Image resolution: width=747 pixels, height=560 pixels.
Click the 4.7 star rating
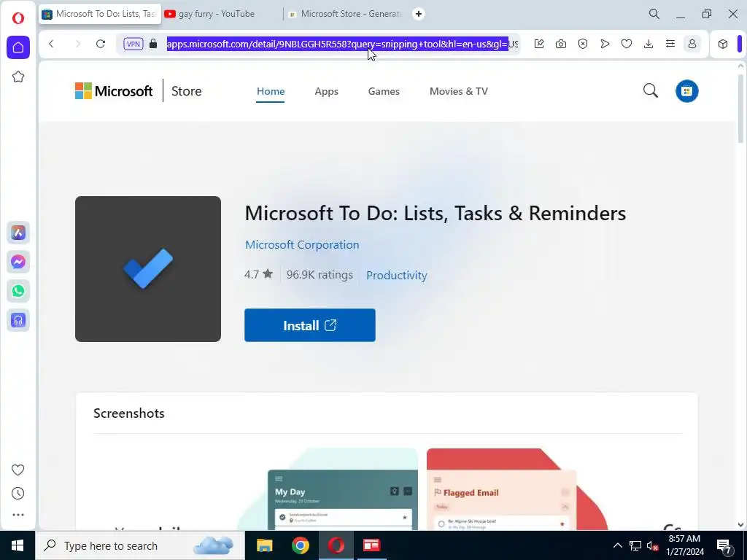pyautogui.click(x=258, y=274)
